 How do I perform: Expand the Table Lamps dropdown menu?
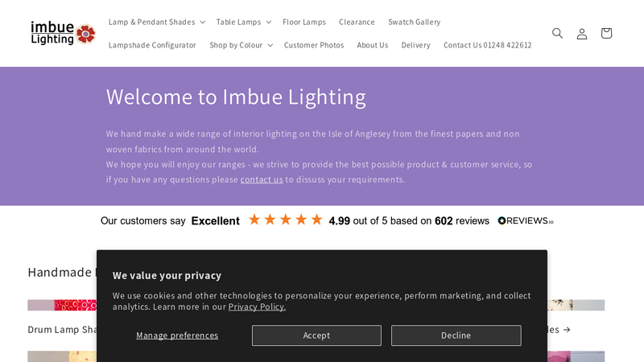244,22
